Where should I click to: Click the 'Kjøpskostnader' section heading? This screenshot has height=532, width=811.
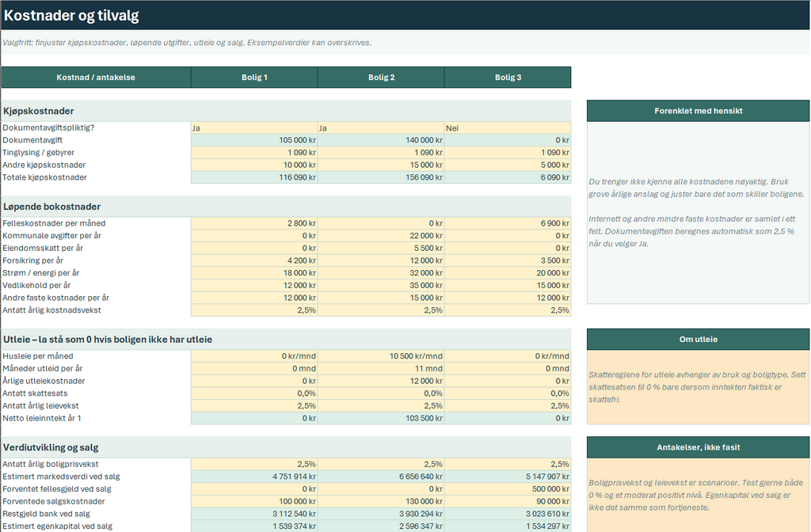(x=39, y=111)
